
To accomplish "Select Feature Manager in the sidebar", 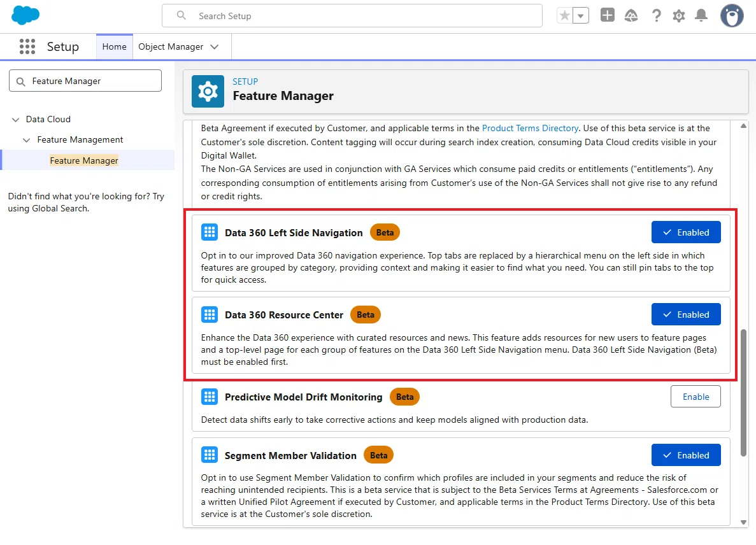I will [x=84, y=160].
